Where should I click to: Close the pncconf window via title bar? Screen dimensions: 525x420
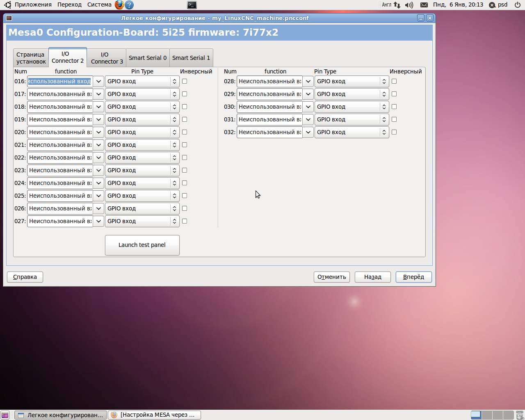click(x=430, y=18)
